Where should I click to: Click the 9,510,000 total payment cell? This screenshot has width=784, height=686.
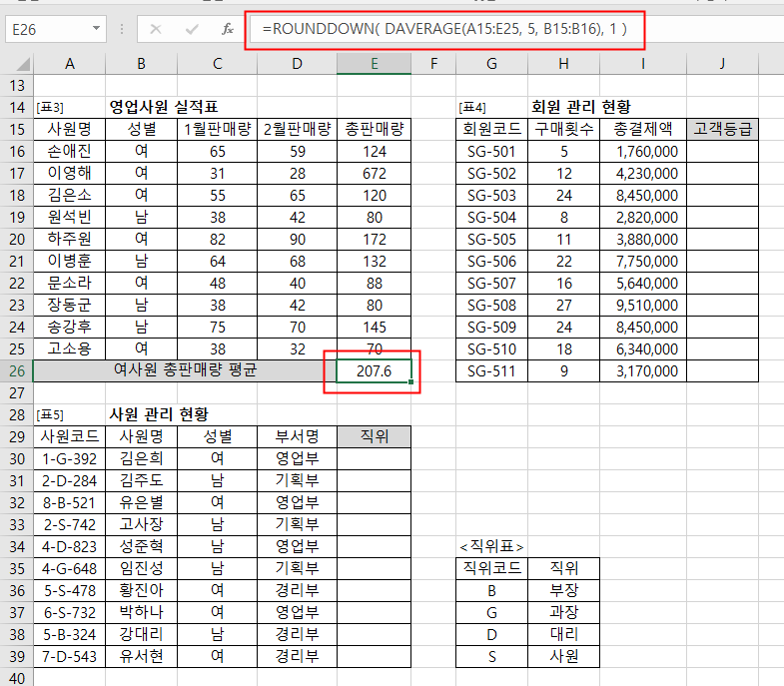point(643,305)
